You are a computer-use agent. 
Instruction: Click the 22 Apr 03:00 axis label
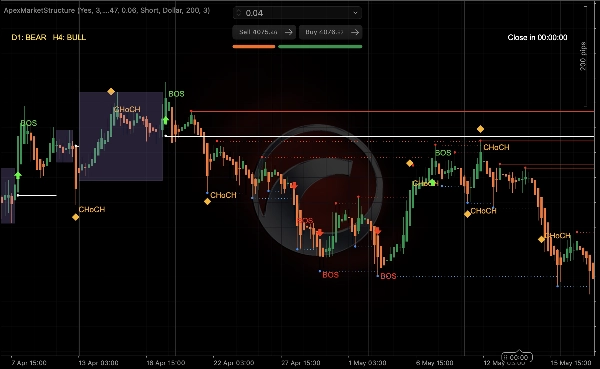coord(233,362)
